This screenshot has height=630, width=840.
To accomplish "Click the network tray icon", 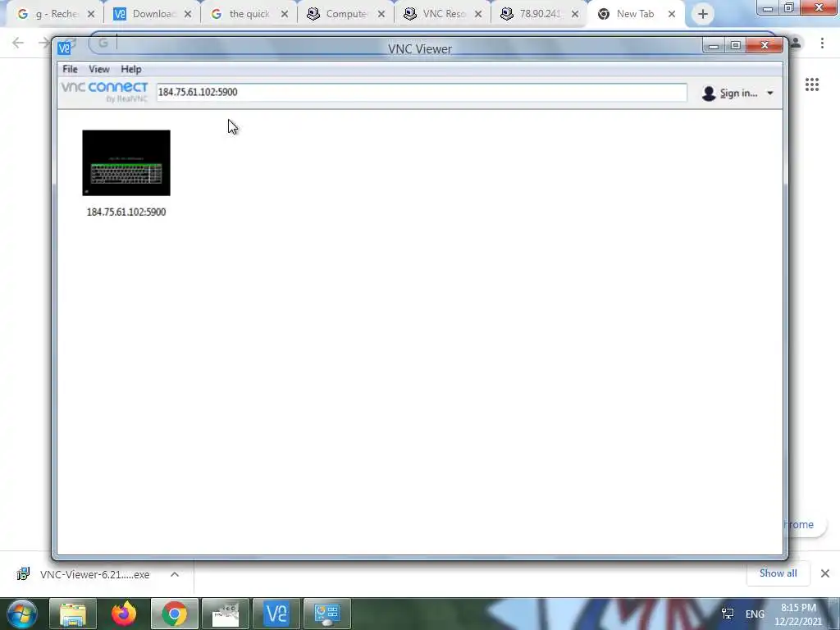I will point(728,614).
